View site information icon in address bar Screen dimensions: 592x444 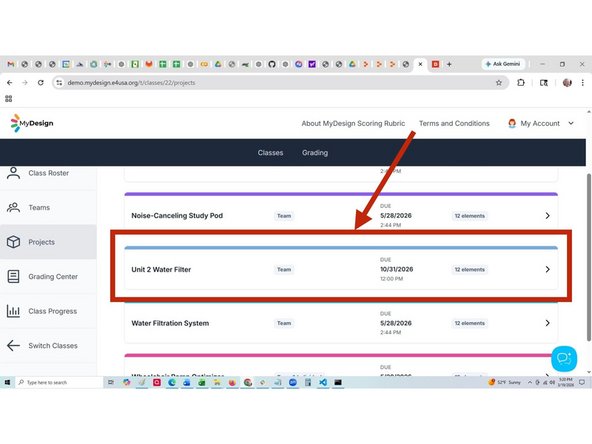click(59, 83)
